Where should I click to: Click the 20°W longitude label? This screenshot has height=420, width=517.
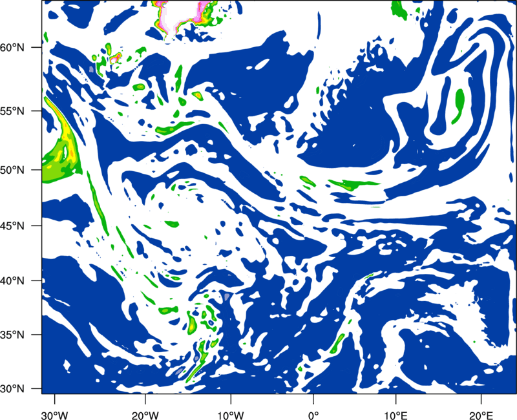[145, 415]
